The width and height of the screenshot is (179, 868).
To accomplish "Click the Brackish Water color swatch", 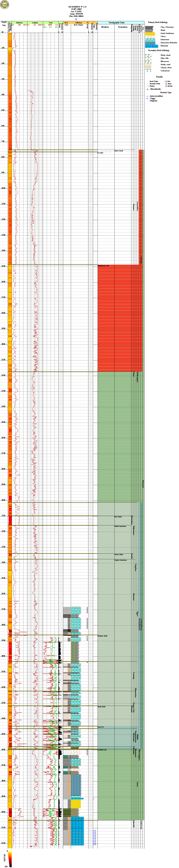I will coord(148,84).
